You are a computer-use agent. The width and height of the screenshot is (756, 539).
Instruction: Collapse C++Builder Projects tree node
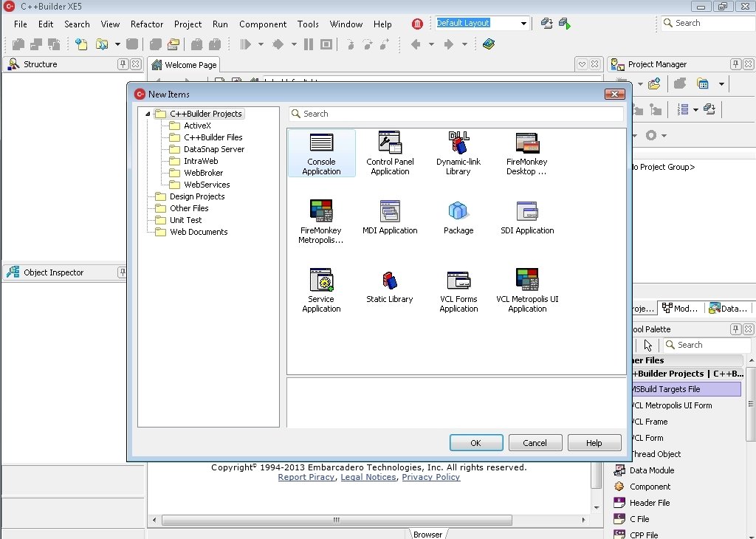tap(148, 114)
